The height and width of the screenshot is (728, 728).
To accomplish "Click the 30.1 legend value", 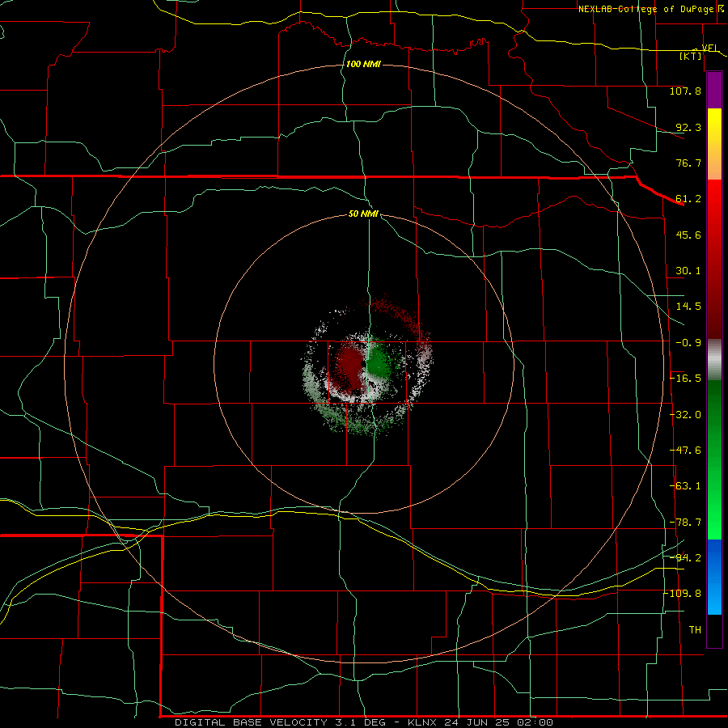I will pyautogui.click(x=688, y=271).
